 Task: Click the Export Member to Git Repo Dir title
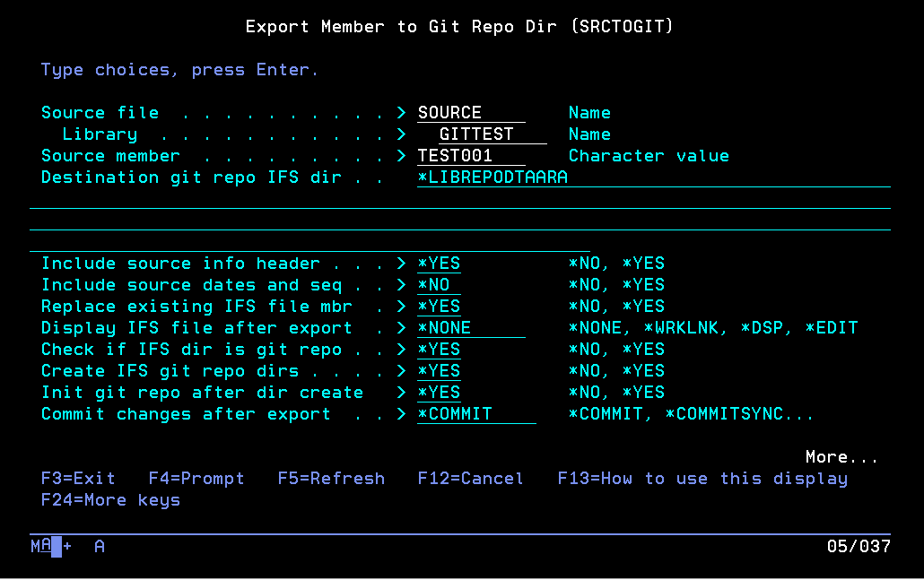point(459,27)
